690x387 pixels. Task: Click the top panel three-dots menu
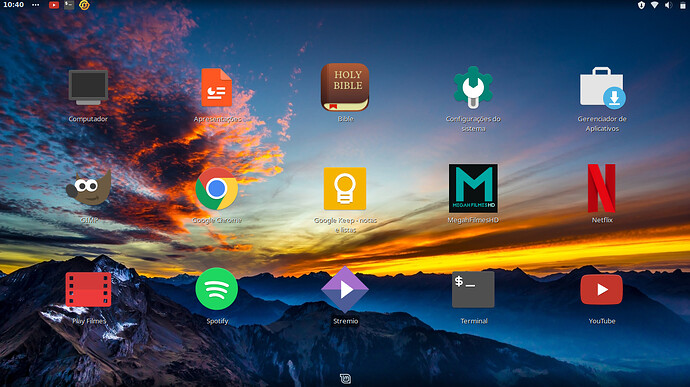point(36,5)
